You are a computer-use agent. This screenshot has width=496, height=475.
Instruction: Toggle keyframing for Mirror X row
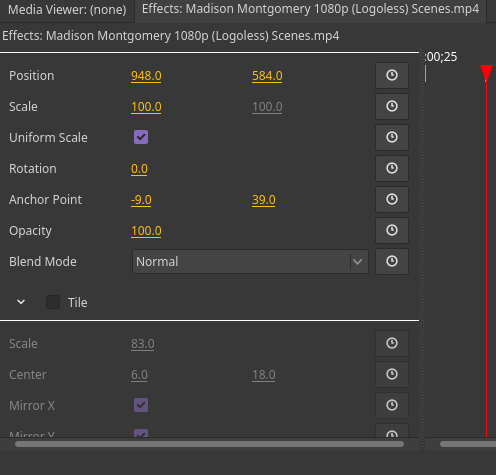pyautogui.click(x=392, y=405)
